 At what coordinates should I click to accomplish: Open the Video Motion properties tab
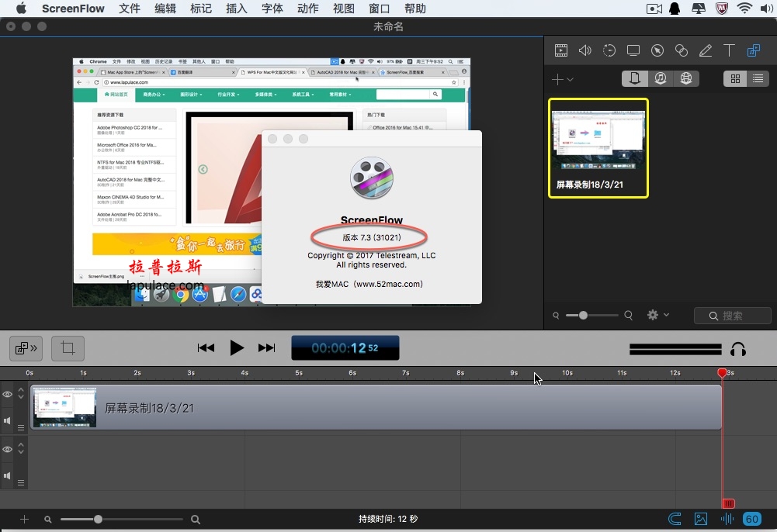point(609,50)
